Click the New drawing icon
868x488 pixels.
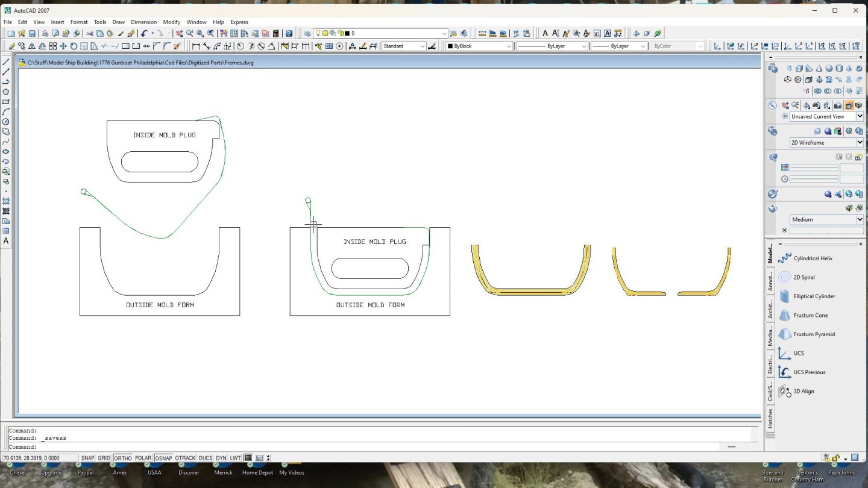(x=11, y=34)
